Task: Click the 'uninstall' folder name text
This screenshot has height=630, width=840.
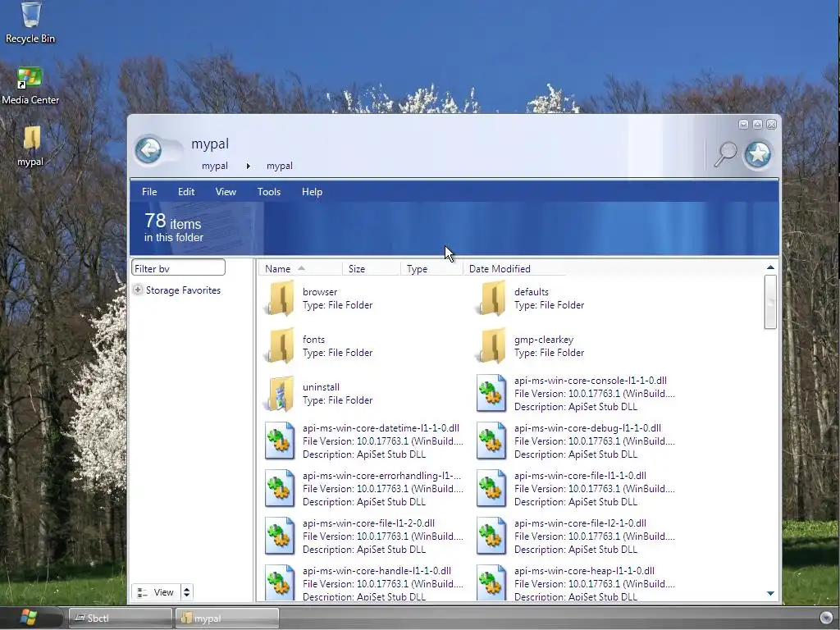Action: click(x=321, y=387)
